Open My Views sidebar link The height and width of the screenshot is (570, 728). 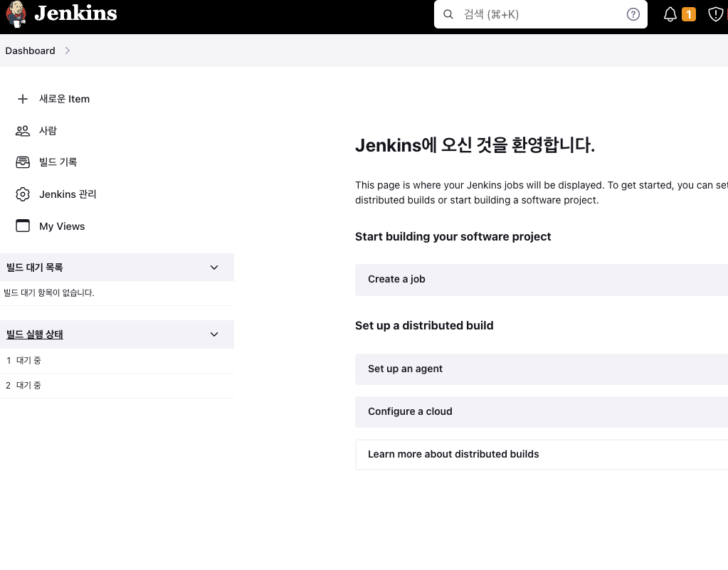pyautogui.click(x=62, y=226)
